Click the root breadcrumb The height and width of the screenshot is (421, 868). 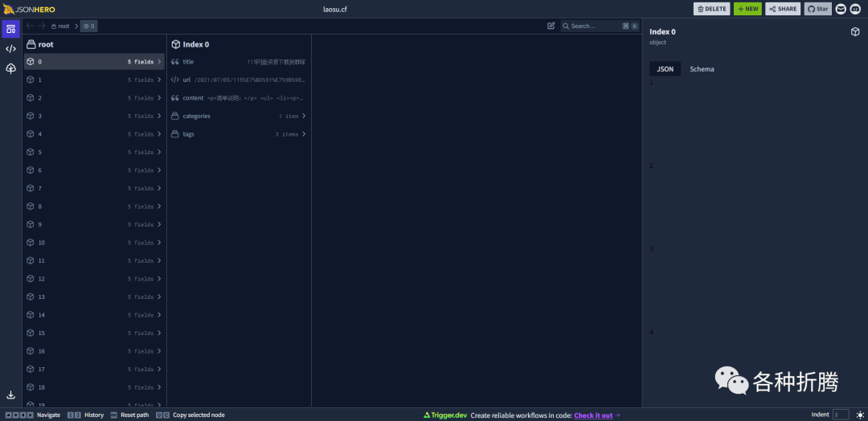[x=60, y=26]
